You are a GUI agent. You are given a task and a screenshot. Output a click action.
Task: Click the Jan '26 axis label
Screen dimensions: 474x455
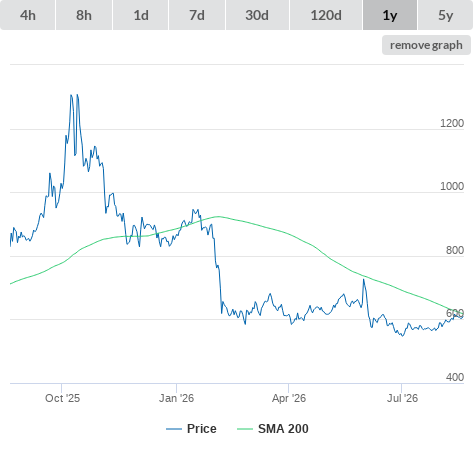click(x=176, y=398)
